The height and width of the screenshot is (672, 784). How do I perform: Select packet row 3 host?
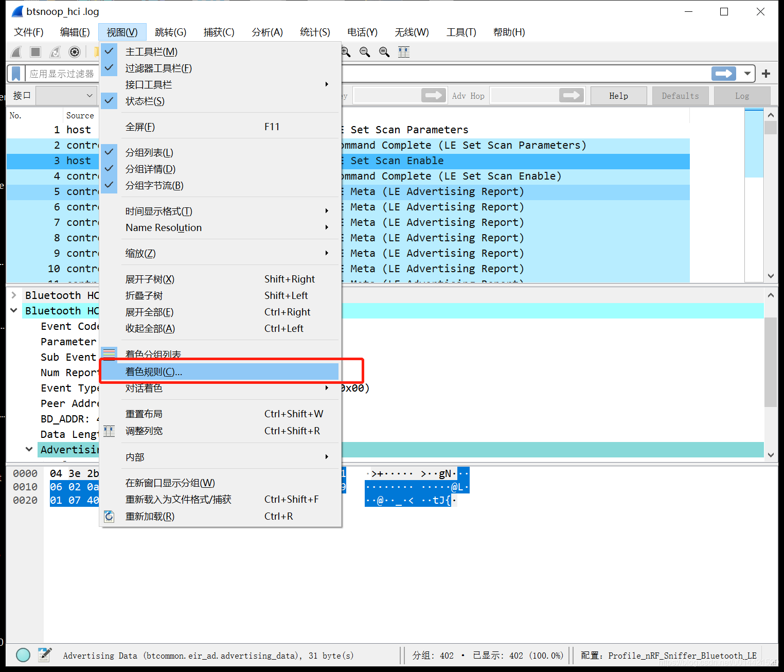pyautogui.click(x=348, y=161)
